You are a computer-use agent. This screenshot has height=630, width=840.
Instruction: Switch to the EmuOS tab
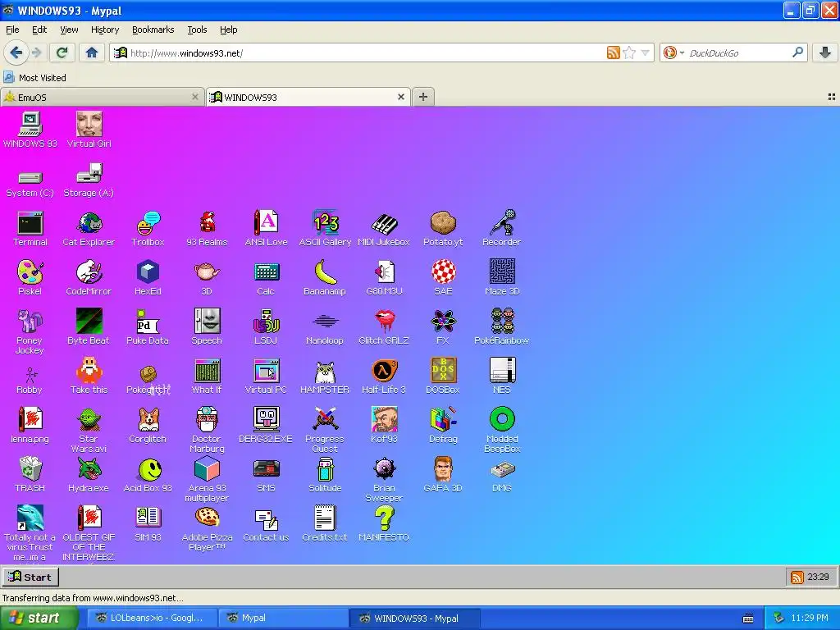pyautogui.click(x=102, y=97)
